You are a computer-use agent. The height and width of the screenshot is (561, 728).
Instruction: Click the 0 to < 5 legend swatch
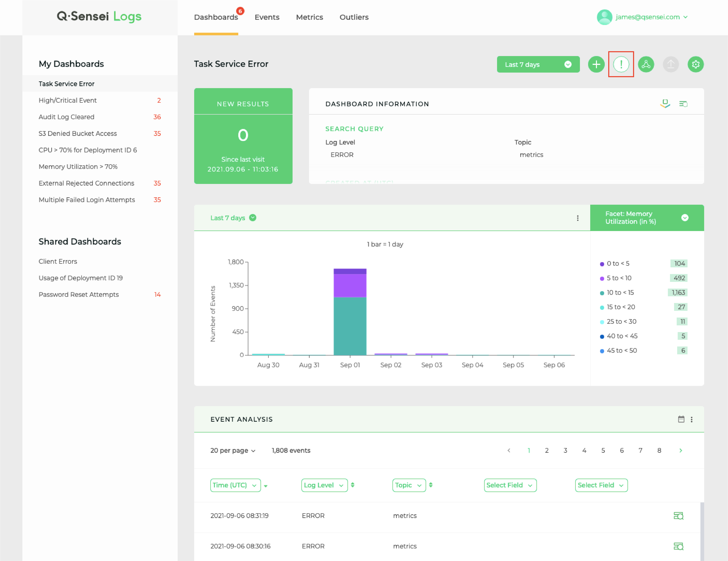(602, 264)
